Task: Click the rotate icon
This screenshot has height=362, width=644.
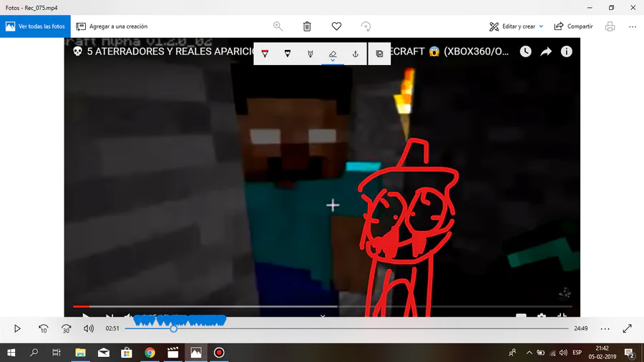Action: (x=366, y=26)
